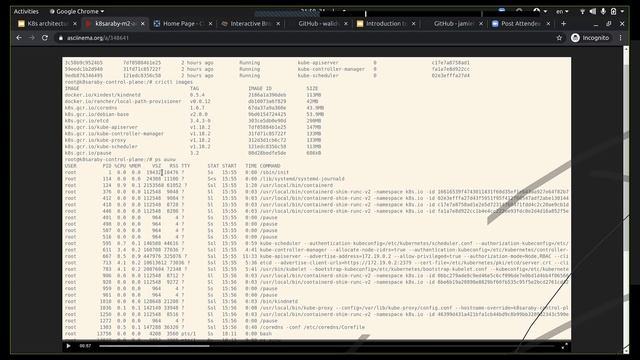The image size is (640, 360).
Task: Click the 'docker.io/kindest/kindnetd' image row
Action: point(193,95)
